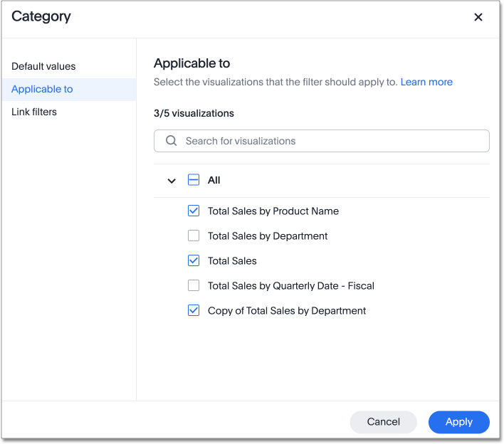
Task: Collapse the All visualizations list chevron
Action: tap(172, 181)
